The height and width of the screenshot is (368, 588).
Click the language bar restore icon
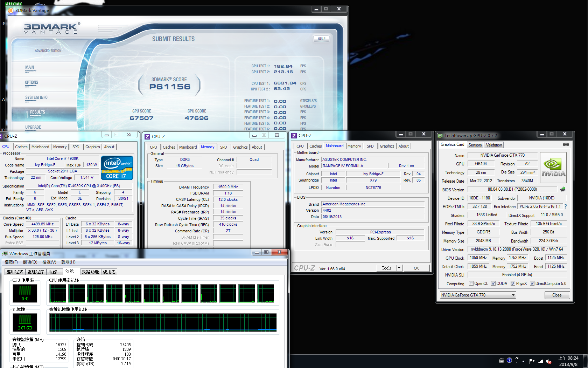tap(517, 358)
